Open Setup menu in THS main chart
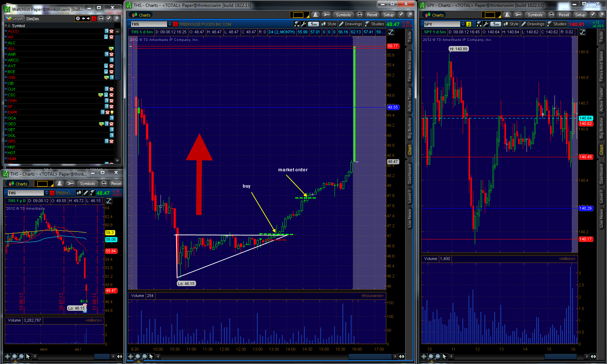 [388, 15]
